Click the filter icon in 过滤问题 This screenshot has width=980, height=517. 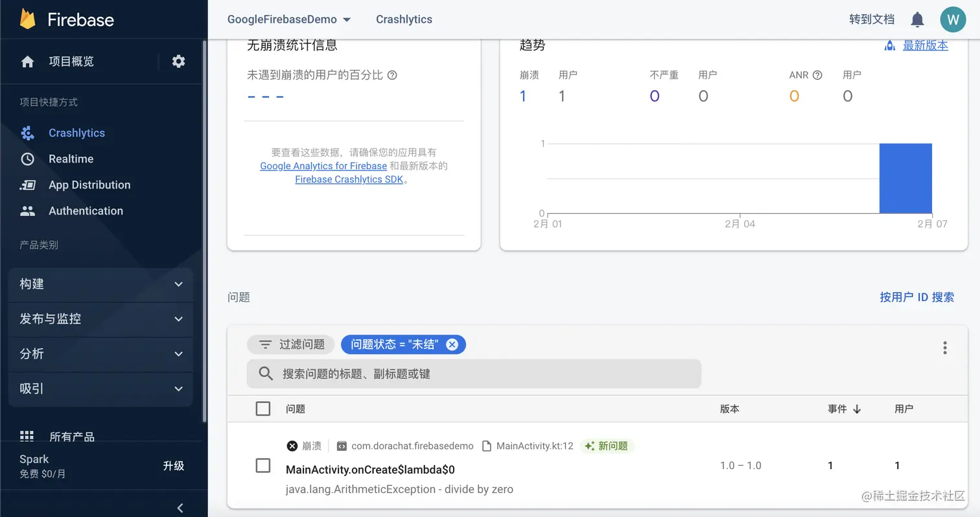(265, 345)
